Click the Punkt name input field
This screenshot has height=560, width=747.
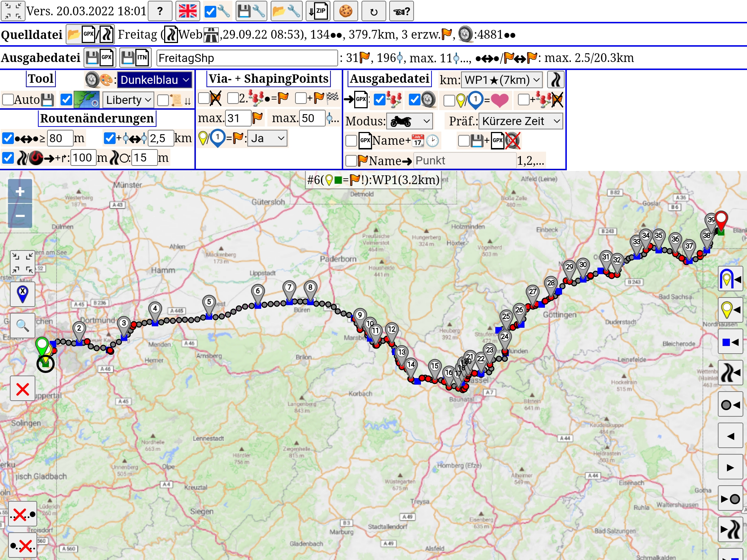coord(465,161)
